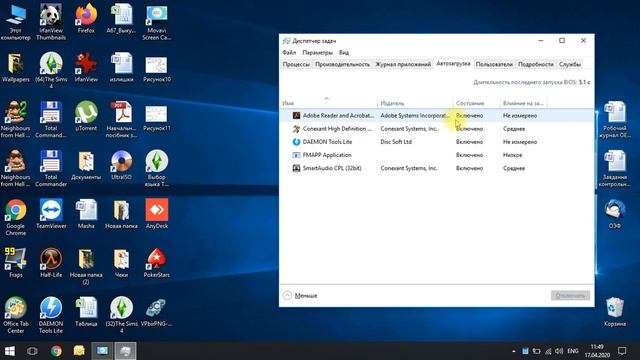This screenshot has width=640, height=360.
Task: Open AnyDesk desktop shortcut
Action: pyautogui.click(x=156, y=214)
